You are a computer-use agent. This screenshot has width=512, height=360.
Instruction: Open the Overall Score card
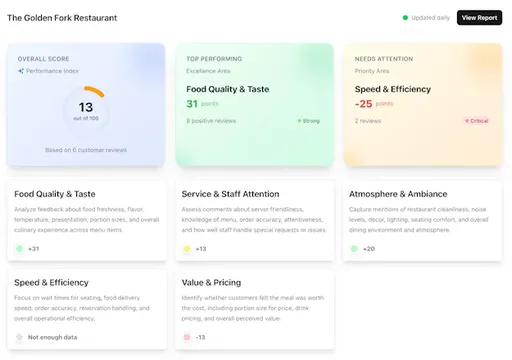(x=86, y=104)
